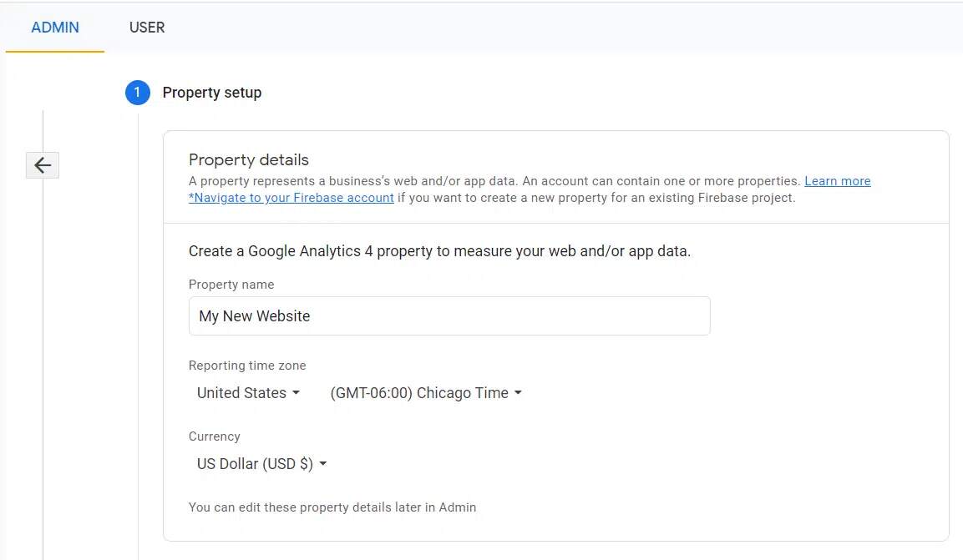Click the timezone dropdown arrow
This screenshot has width=963, height=560.
(518, 392)
